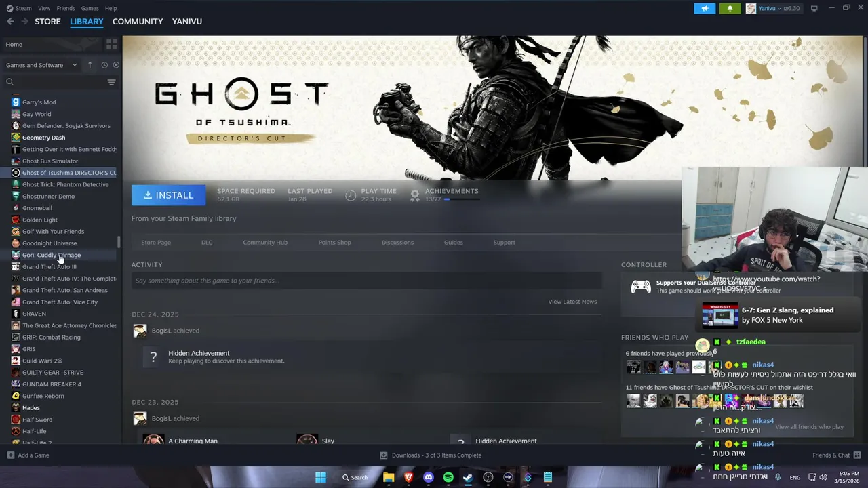Screen dimensions: 868x488
Task: Click the Home library button
Action: pos(52,44)
